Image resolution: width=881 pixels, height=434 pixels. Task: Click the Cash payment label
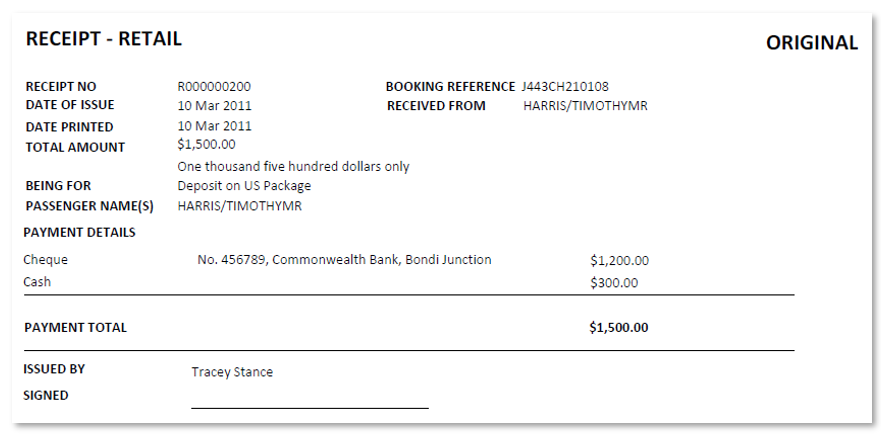(x=37, y=282)
